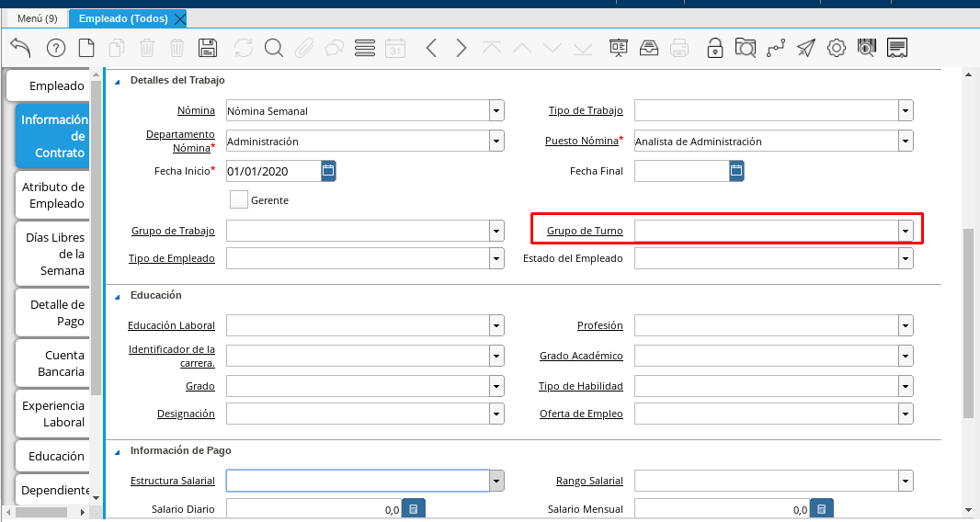Collapse the Detalles del Trabajo section
Image resolution: width=980 pixels, height=522 pixels.
[117, 81]
